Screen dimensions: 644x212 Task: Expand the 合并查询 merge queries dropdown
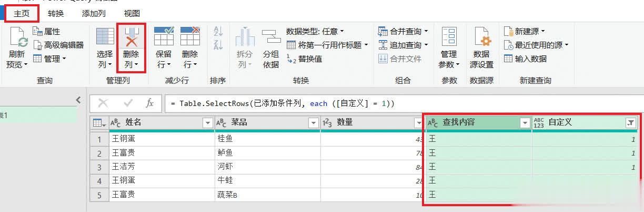(426, 32)
